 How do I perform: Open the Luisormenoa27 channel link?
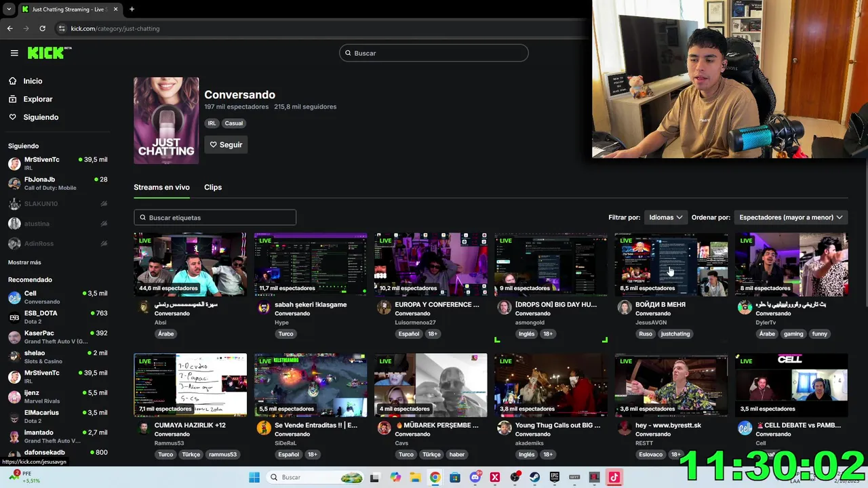(x=415, y=323)
